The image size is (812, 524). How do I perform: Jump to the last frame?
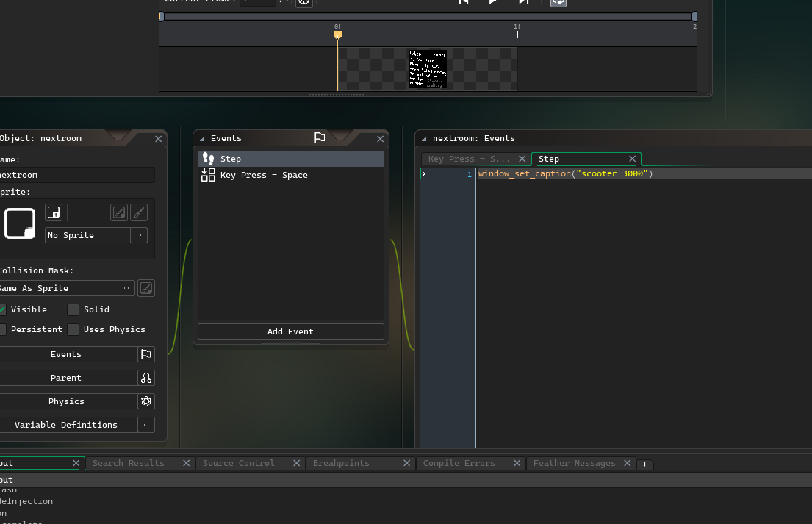click(523, 2)
